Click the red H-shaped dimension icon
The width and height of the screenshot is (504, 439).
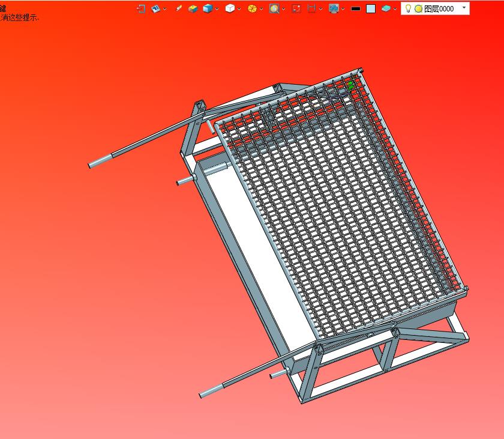pyautogui.click(x=311, y=8)
